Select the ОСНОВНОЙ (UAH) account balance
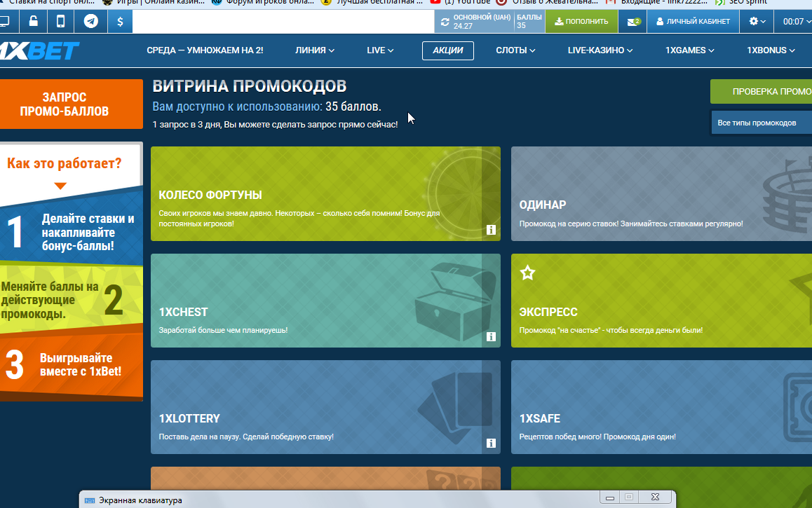 tap(482, 22)
